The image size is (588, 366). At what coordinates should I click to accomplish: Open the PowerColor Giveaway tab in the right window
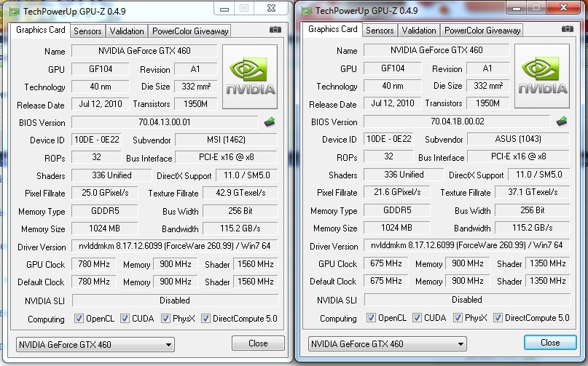point(482,31)
